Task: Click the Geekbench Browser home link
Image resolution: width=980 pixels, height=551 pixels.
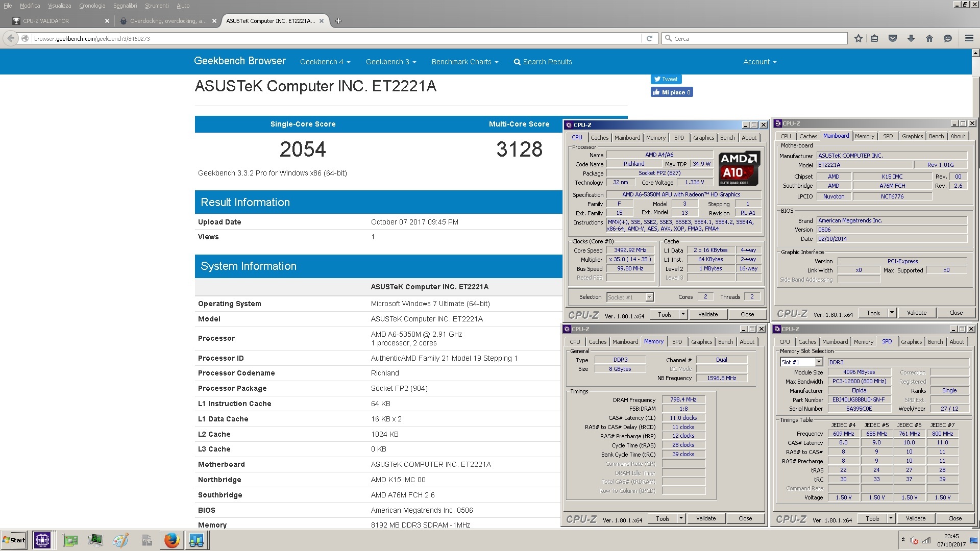Action: point(240,61)
